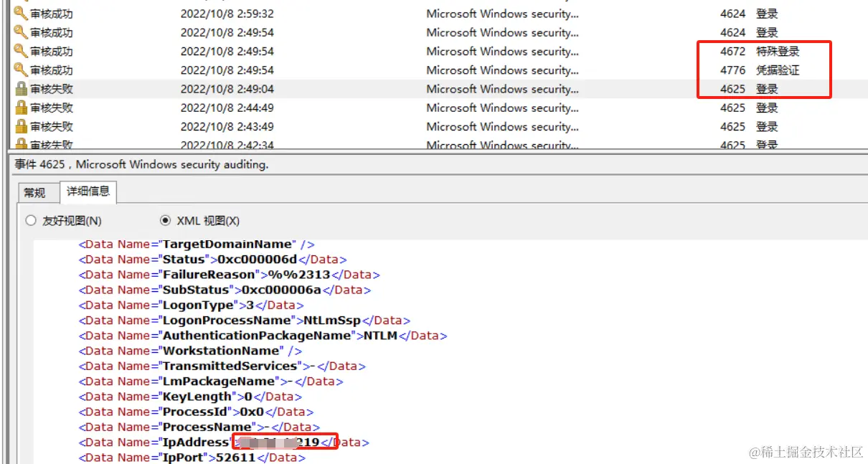Image resolution: width=868 pixels, height=464 pixels.
Task: Click 审核成功 in the 4776 凭据验证 row
Action: tap(52, 70)
